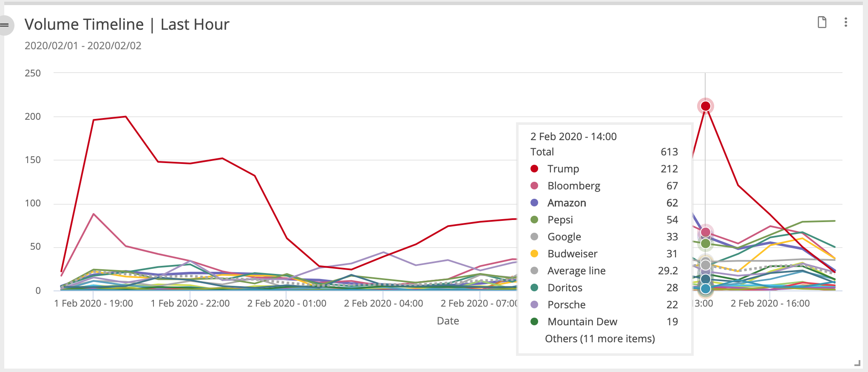868x372 pixels.
Task: Click the Doritos teal legend dot
Action: coord(534,287)
